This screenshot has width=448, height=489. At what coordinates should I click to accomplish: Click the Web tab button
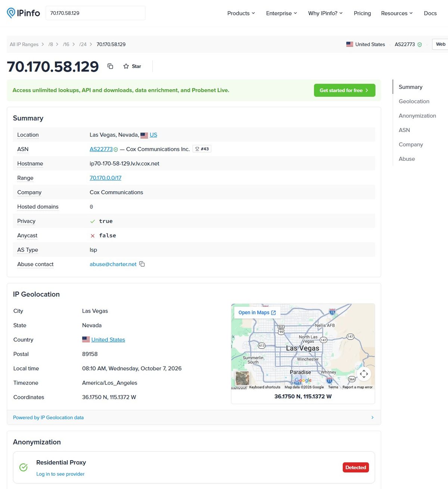point(441,44)
